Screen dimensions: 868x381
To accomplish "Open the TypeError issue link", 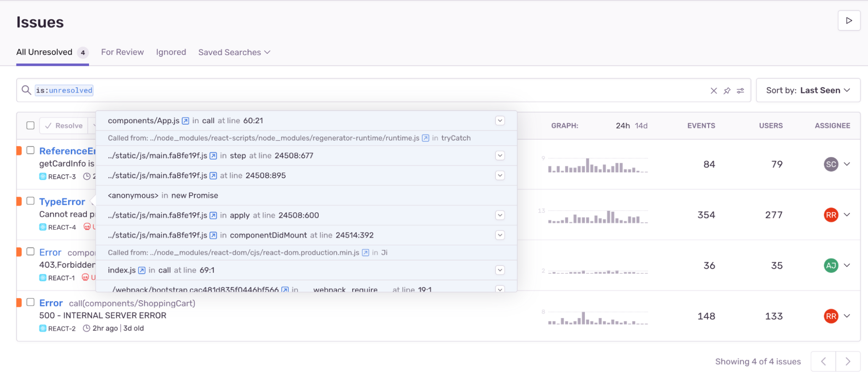I will pos(62,202).
